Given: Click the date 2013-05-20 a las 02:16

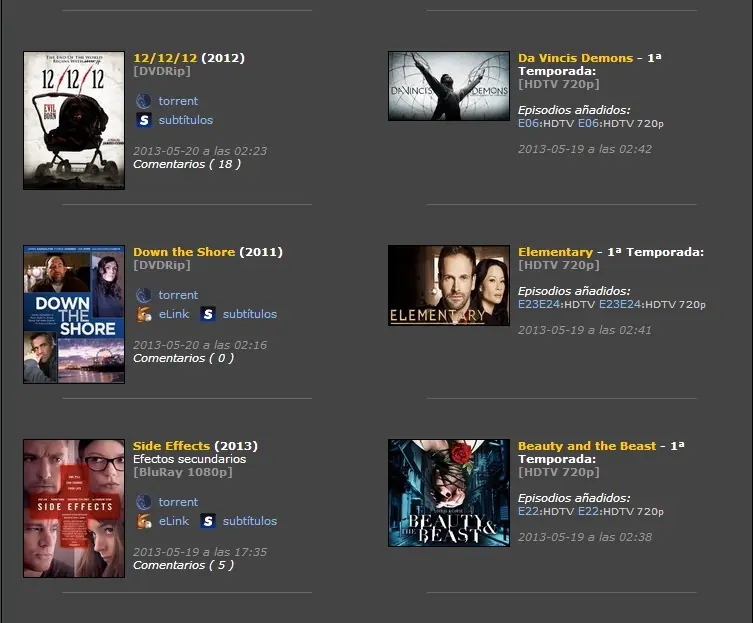Looking at the screenshot, I should [x=200, y=345].
